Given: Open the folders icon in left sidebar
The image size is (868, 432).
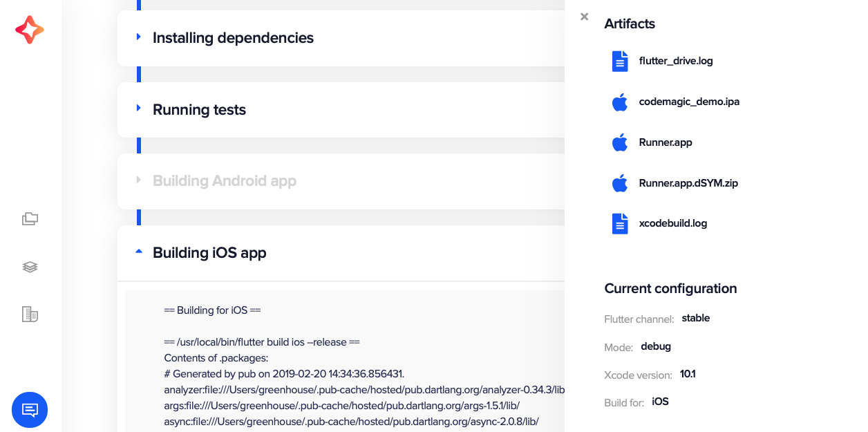Looking at the screenshot, I should coord(30,219).
